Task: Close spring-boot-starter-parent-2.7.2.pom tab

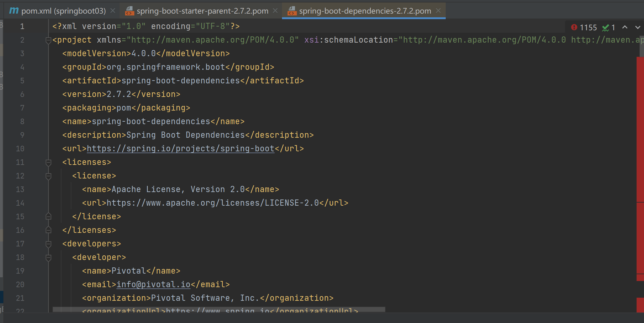Action: pos(275,11)
